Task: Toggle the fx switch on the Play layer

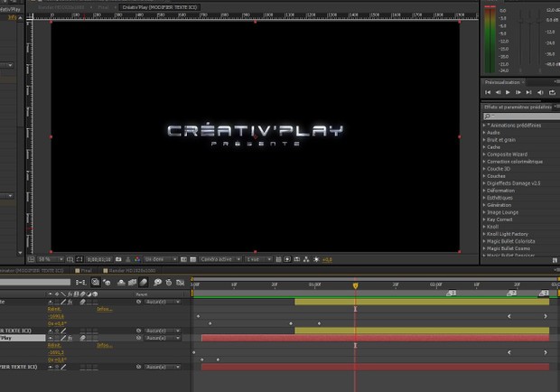Action: click(x=70, y=338)
